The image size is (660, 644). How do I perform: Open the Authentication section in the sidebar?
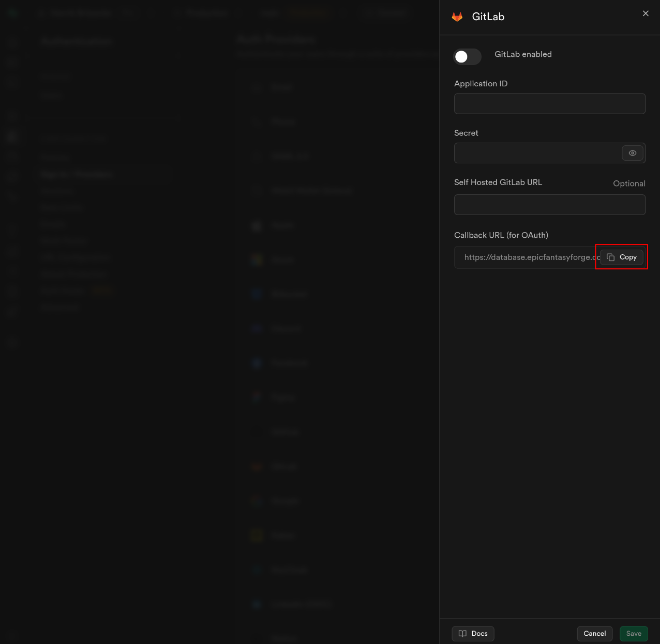76,41
